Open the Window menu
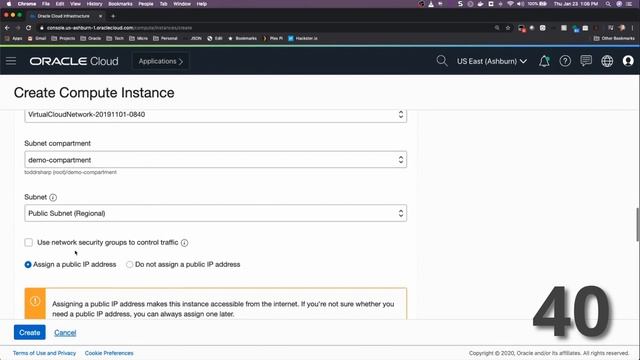The image size is (640, 360). pos(182,4)
